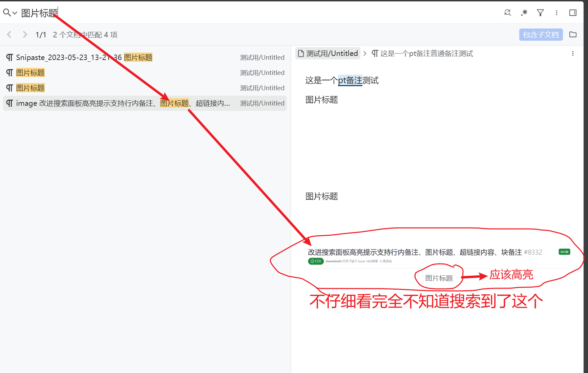Click the next search result arrow

click(x=24, y=34)
